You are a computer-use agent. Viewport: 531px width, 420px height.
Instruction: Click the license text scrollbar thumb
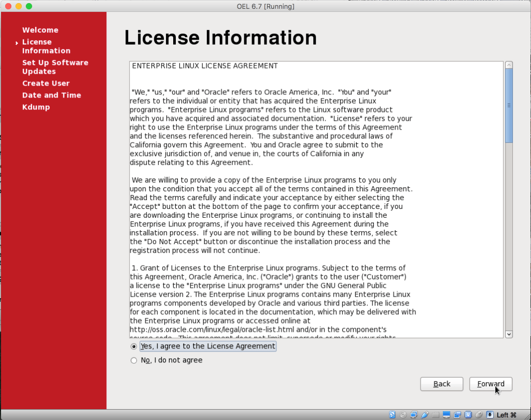click(509, 106)
